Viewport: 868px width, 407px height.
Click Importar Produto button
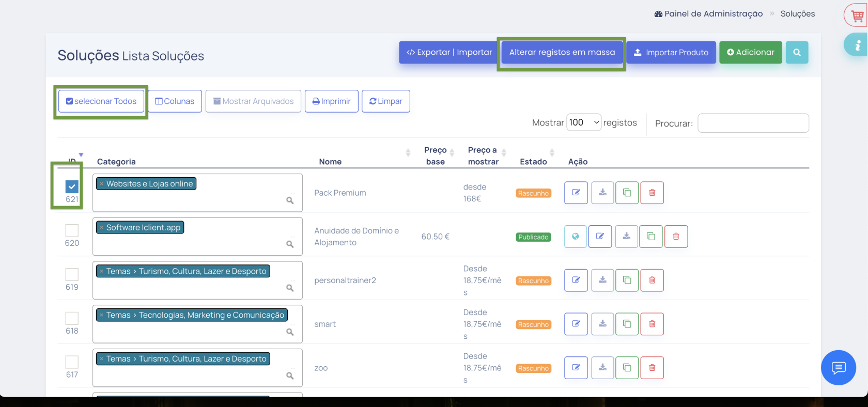pos(671,52)
